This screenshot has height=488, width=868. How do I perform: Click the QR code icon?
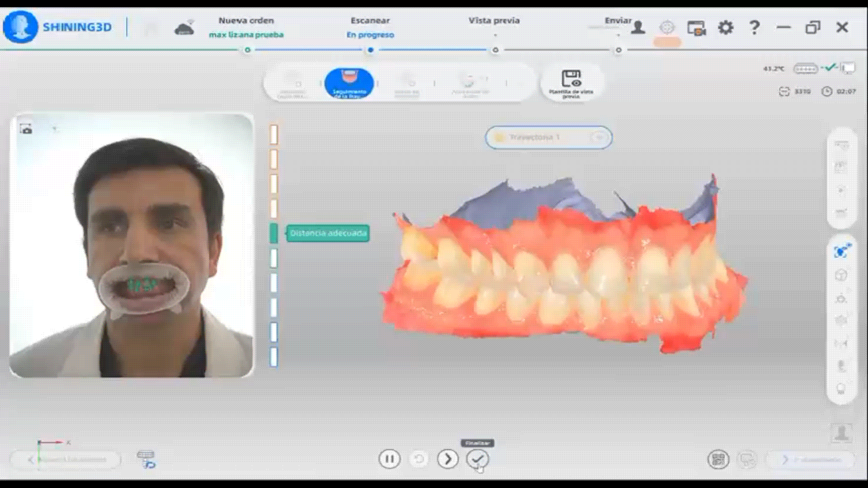click(718, 460)
